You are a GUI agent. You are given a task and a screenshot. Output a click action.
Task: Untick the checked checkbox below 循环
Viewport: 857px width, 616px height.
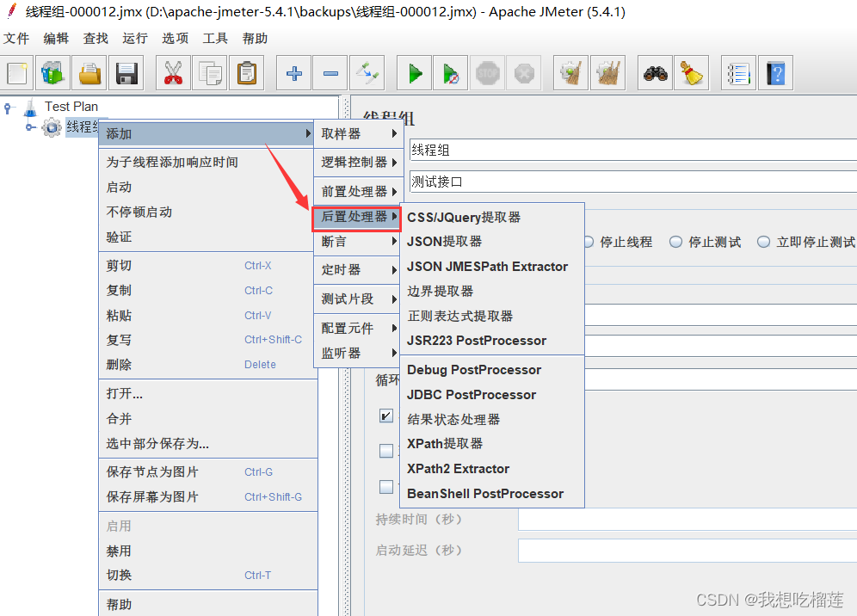[385, 416]
